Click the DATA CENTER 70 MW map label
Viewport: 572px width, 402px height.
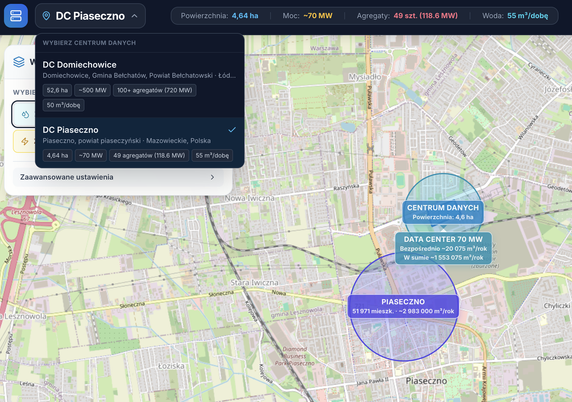coord(443,248)
